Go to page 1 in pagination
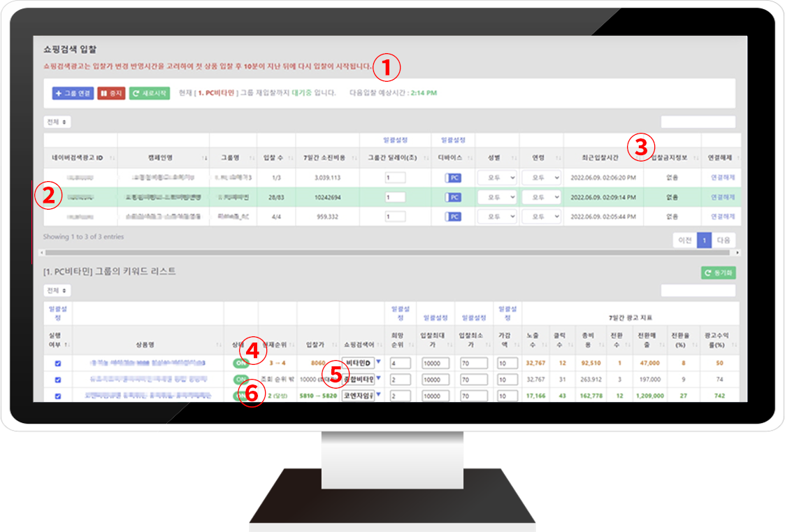The height and width of the screenshot is (532, 785). click(x=705, y=240)
